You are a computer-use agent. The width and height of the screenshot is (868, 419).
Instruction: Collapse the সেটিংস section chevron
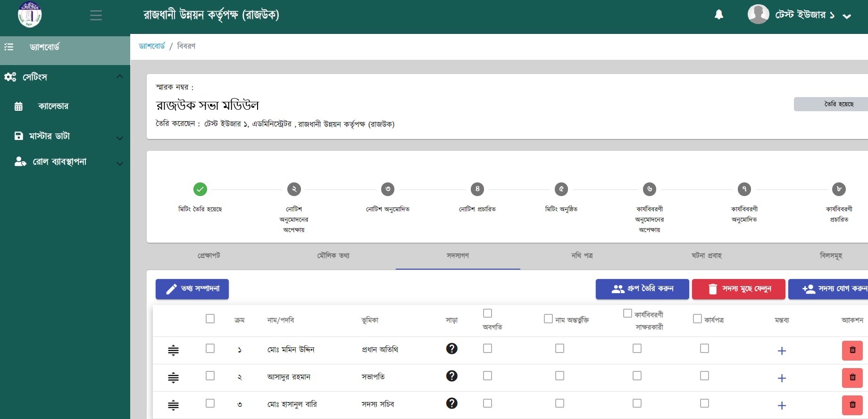point(120,76)
